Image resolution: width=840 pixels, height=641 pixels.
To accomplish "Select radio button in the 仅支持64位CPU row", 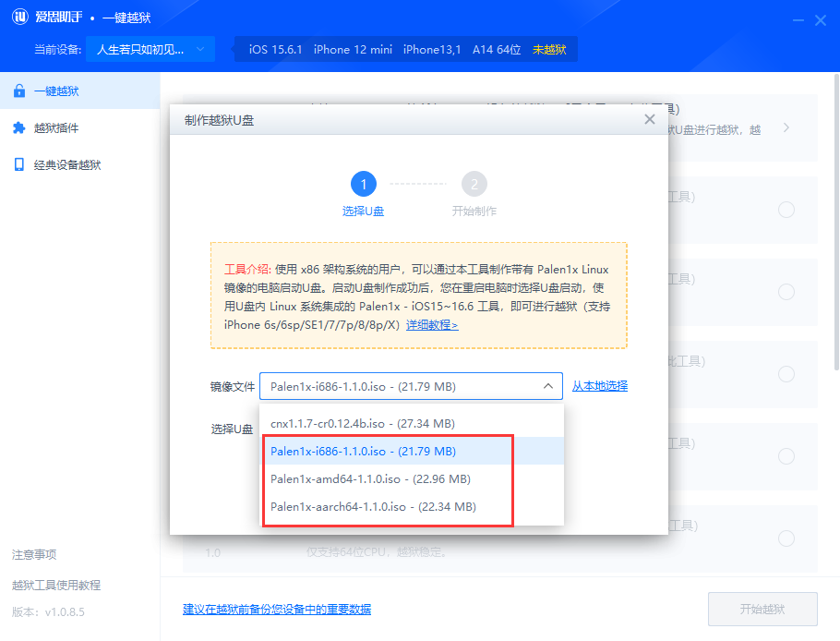I will click(x=786, y=538).
